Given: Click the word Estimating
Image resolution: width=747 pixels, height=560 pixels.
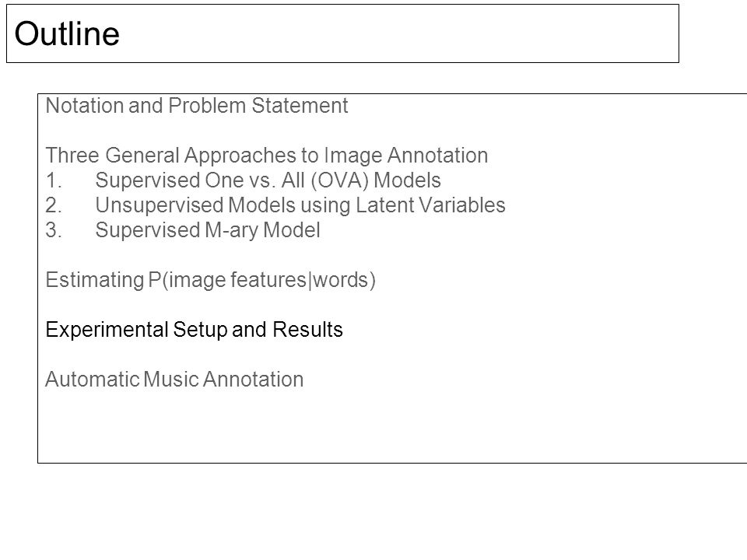Looking at the screenshot, I should pyautogui.click(x=95, y=280).
